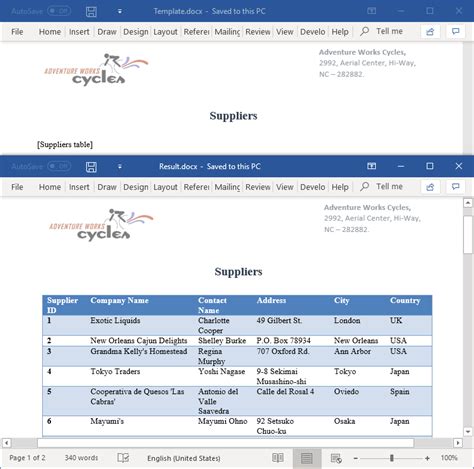Select Mailings tab in Result.docx
This screenshot has width=474, height=469.
click(227, 187)
